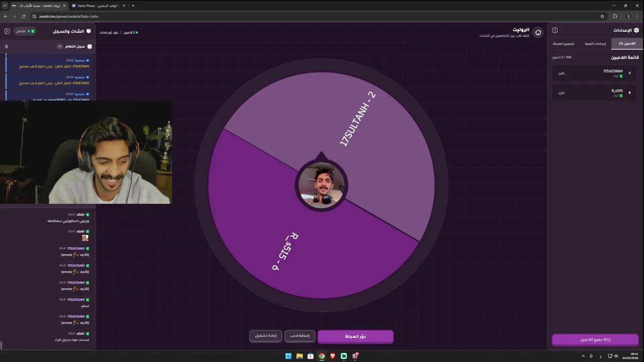
Task: Click the سجل النظام log header
Action: point(75,46)
